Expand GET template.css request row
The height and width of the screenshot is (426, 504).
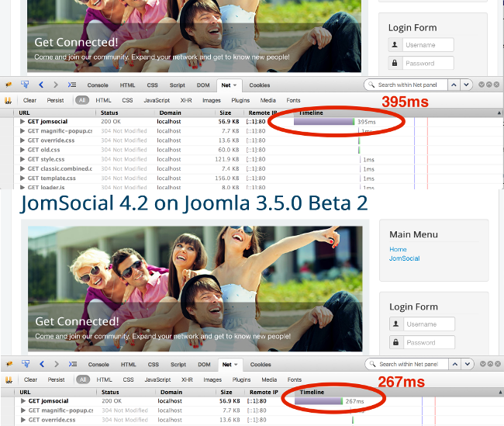tap(22, 178)
